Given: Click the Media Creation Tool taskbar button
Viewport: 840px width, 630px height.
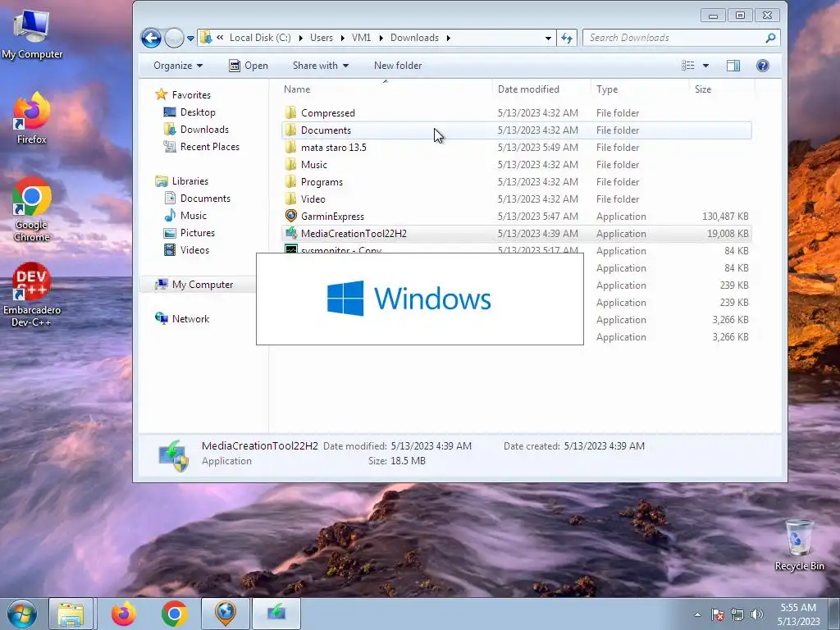Looking at the screenshot, I should click(276, 614).
